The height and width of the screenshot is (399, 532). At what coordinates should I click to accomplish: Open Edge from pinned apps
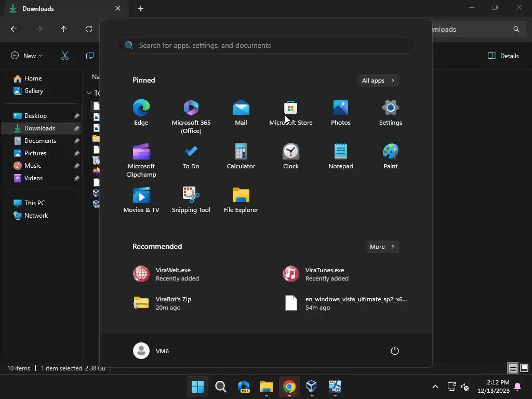[141, 113]
